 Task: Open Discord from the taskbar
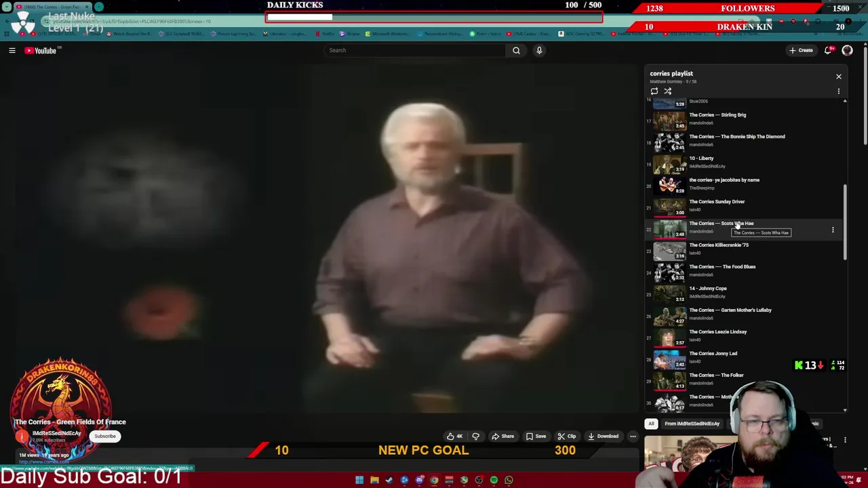(419, 480)
